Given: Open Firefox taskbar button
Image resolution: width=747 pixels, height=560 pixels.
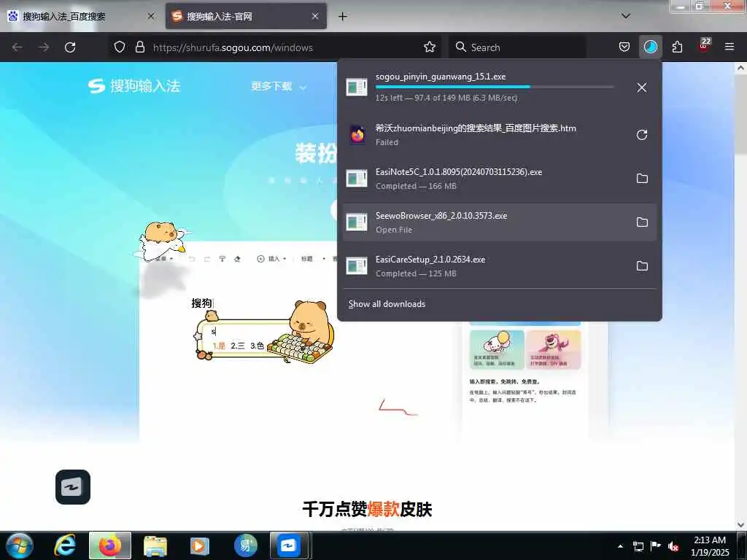Looking at the screenshot, I should (x=110, y=545).
